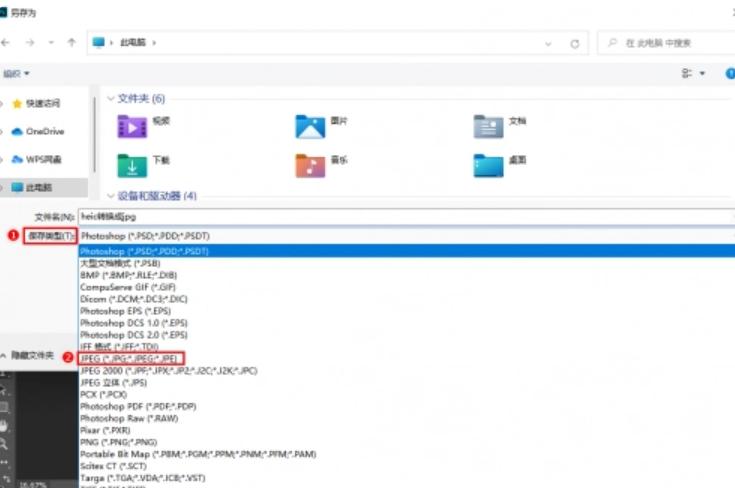Select PCX (*.PCX) format
The height and width of the screenshot is (488, 735).
(x=103, y=395)
